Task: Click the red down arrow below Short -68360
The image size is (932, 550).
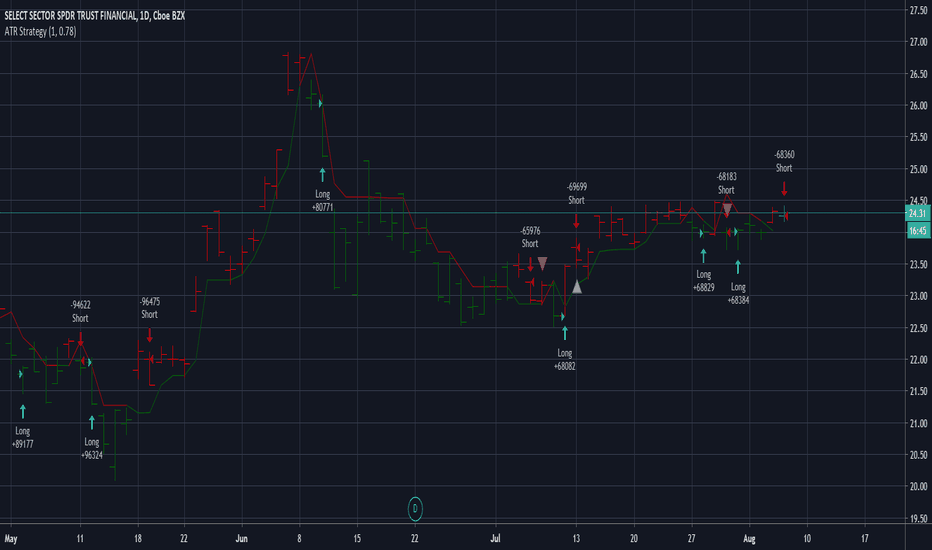Action: pyautogui.click(x=784, y=189)
